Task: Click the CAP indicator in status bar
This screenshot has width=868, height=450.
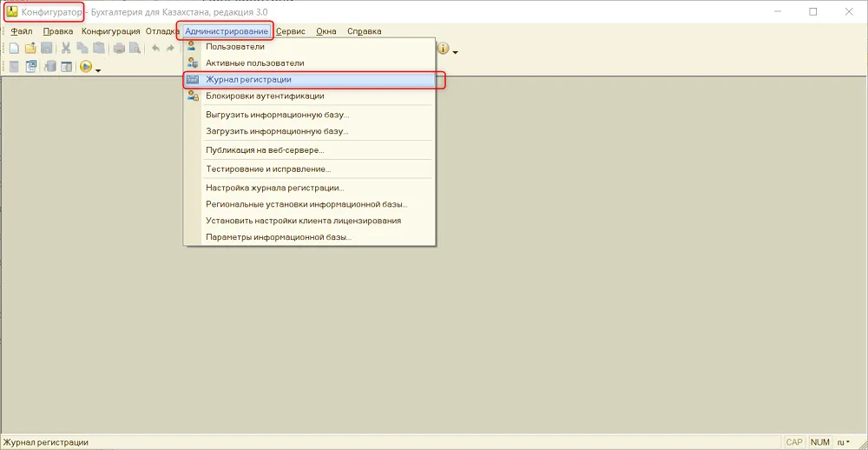Action: tap(794, 442)
